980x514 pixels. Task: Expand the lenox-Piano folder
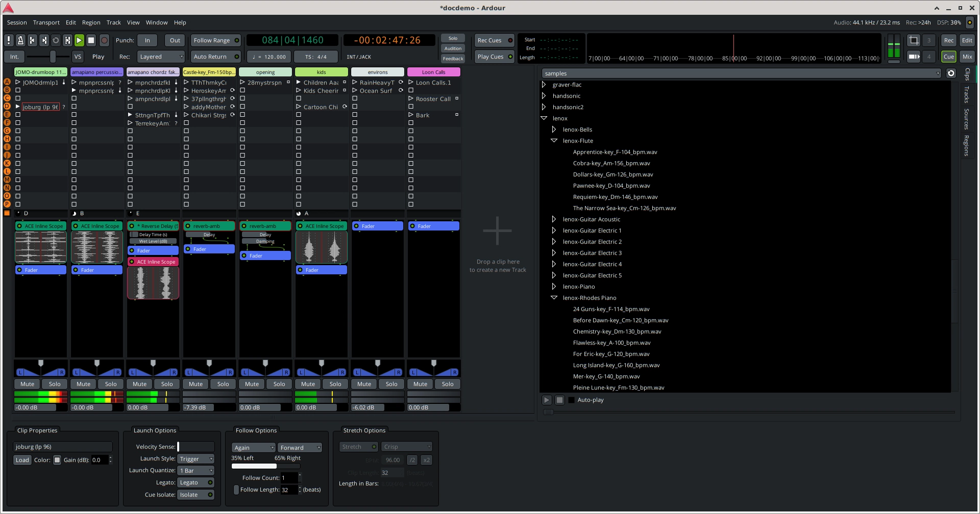555,287
